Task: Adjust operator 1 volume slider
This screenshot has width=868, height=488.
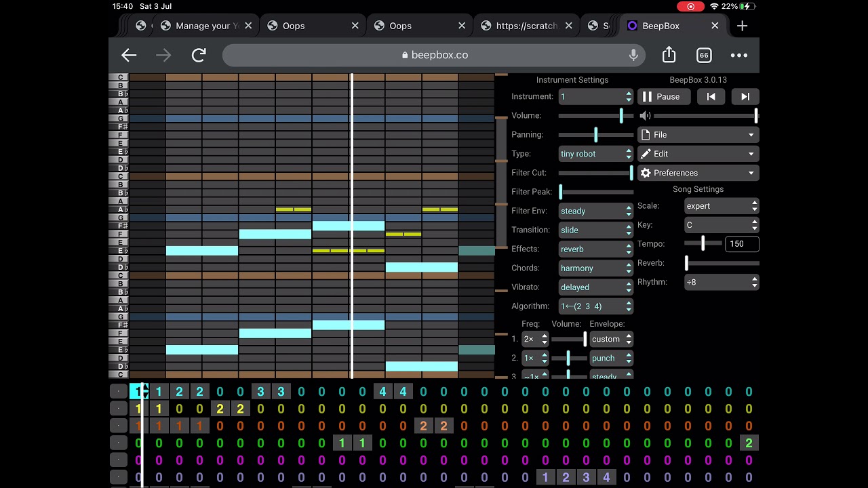Action: 569,339
